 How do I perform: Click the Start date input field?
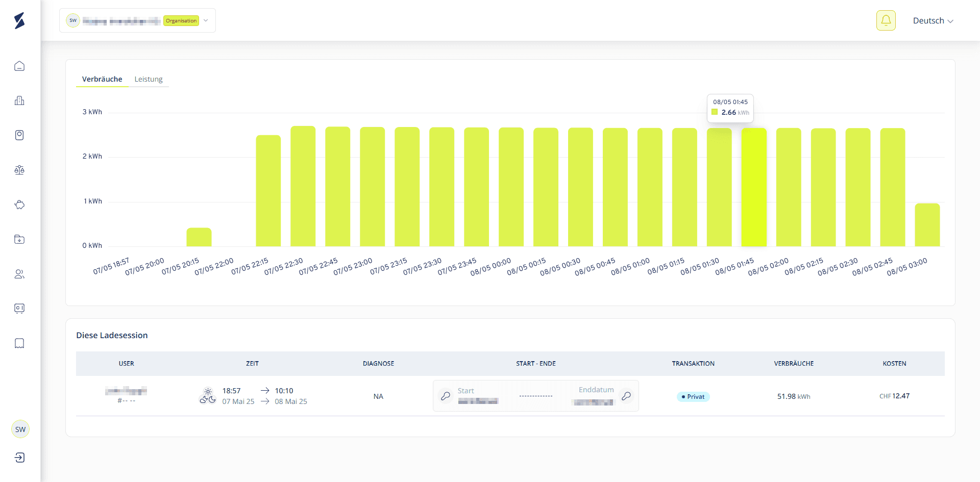click(478, 396)
